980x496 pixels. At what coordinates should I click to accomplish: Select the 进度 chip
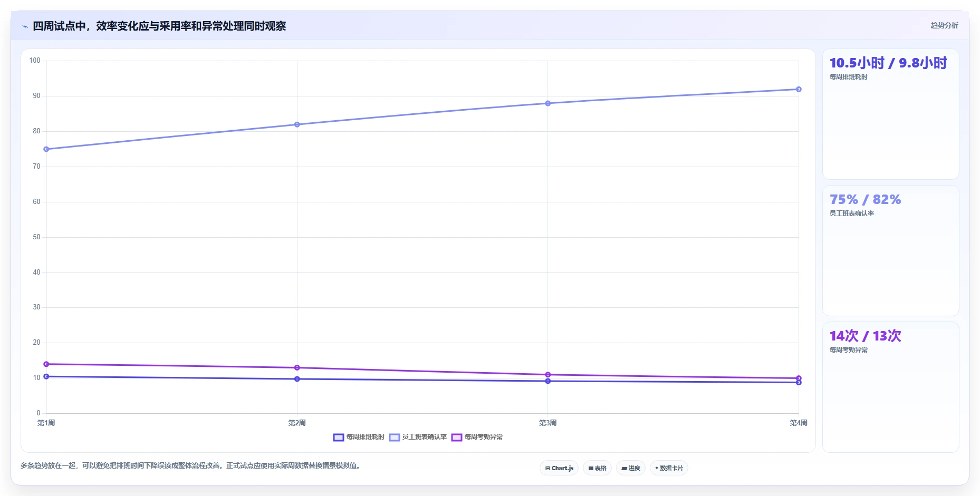click(x=631, y=468)
